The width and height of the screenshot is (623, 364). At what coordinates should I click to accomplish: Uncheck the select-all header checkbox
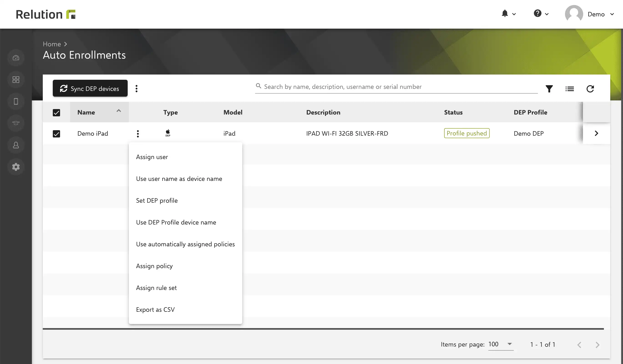click(x=56, y=113)
